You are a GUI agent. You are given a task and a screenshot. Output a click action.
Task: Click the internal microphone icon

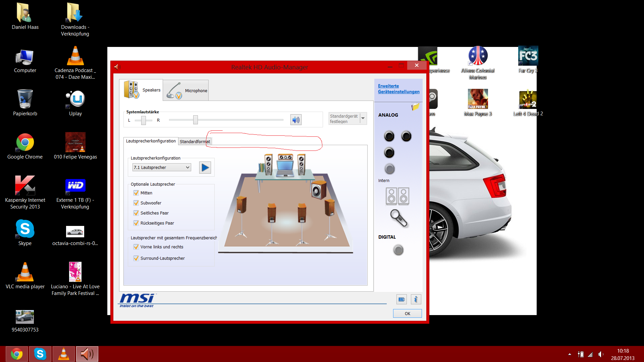(399, 218)
